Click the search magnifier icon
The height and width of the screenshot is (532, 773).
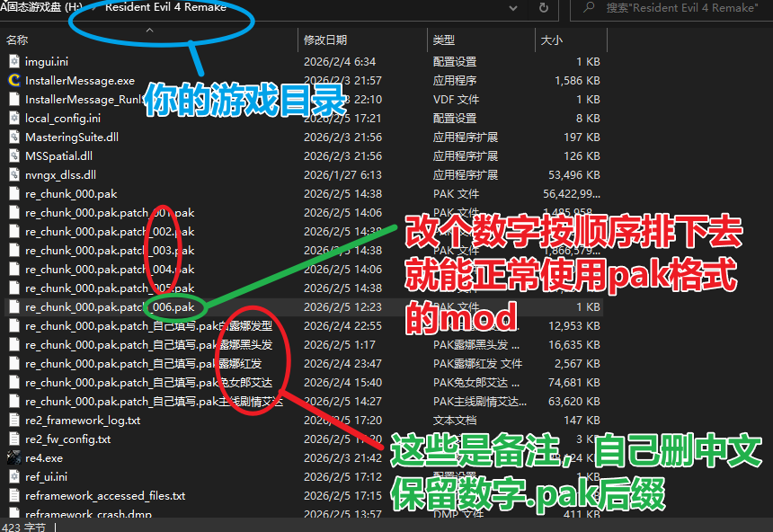[x=590, y=8]
